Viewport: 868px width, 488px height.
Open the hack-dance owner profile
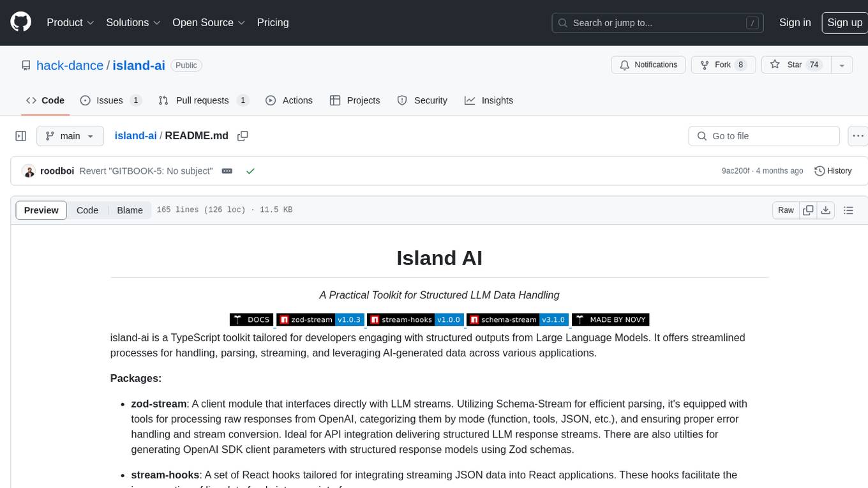70,65
